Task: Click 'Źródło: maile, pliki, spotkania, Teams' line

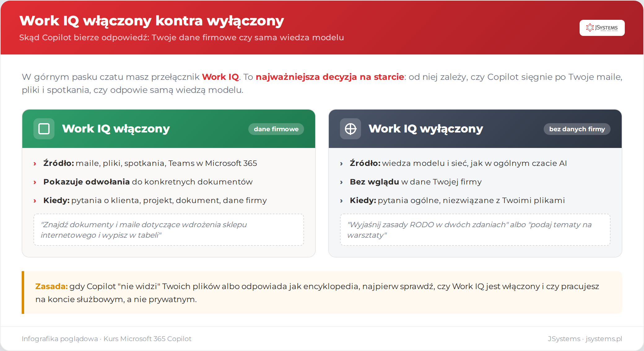Action: 150,163
